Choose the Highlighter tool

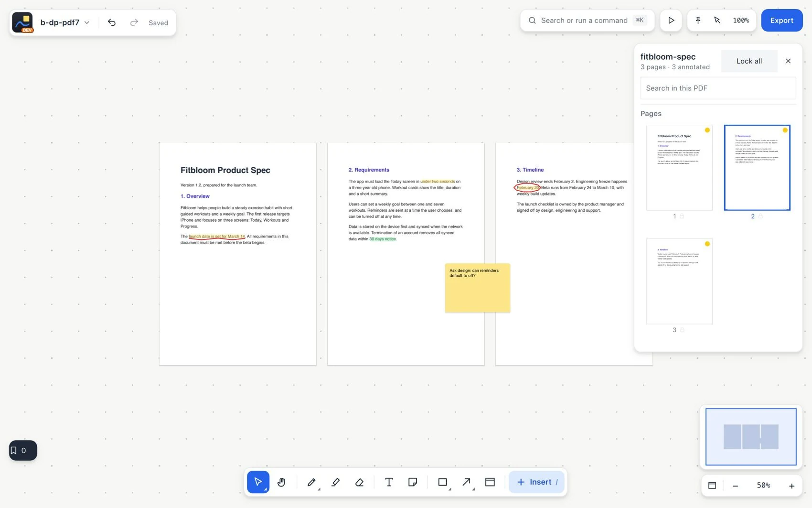point(335,482)
